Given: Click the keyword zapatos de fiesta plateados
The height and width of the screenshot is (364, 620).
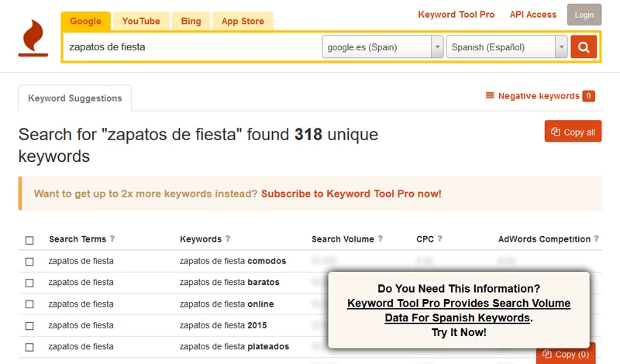Looking at the screenshot, I should coord(234,347).
